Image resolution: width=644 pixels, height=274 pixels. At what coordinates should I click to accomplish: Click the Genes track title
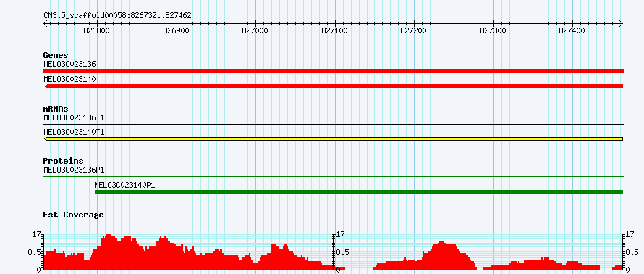pyautogui.click(x=56, y=55)
